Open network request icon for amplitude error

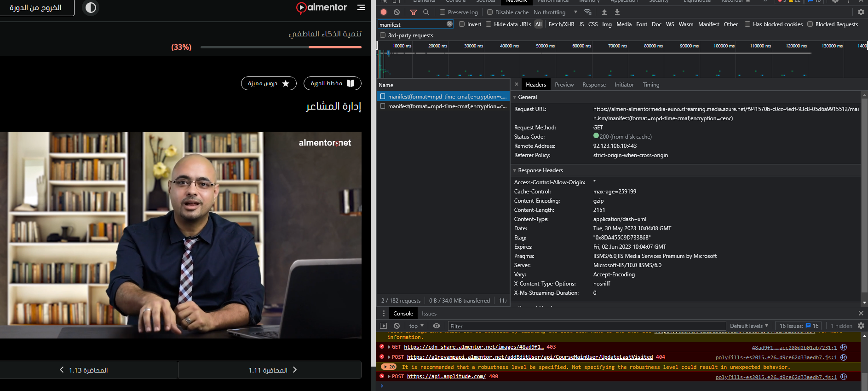844,377
